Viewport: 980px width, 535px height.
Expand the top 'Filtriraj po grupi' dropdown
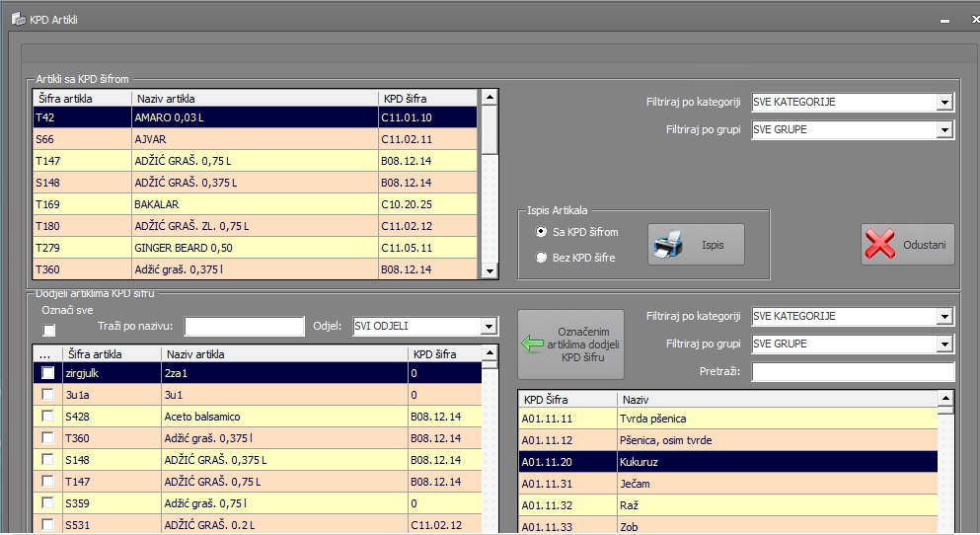coord(944,130)
